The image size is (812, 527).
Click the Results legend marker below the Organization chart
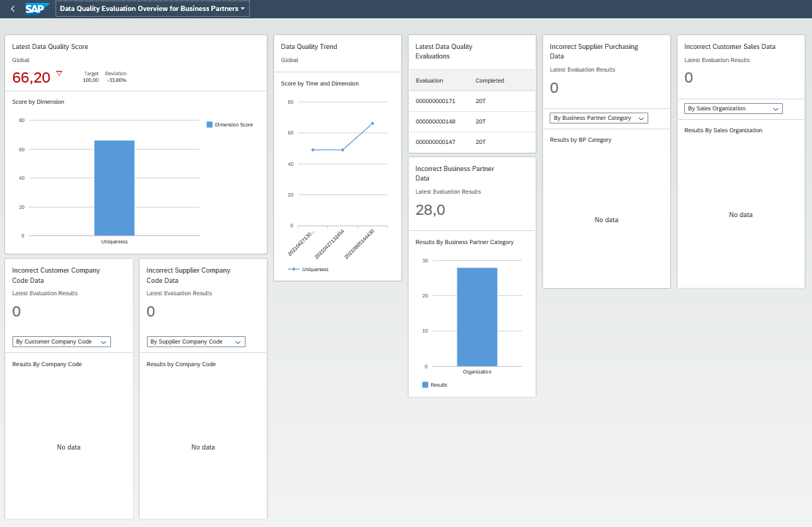pyautogui.click(x=425, y=384)
